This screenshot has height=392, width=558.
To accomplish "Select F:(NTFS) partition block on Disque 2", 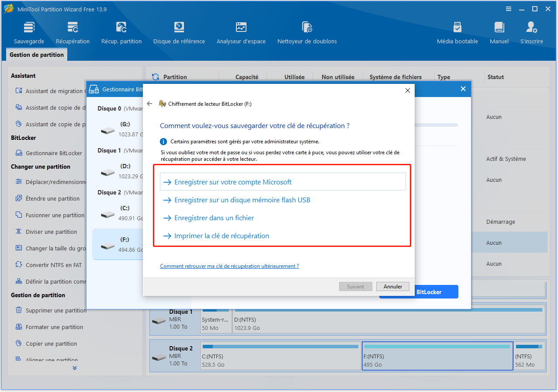I will pyautogui.click(x=437, y=357).
